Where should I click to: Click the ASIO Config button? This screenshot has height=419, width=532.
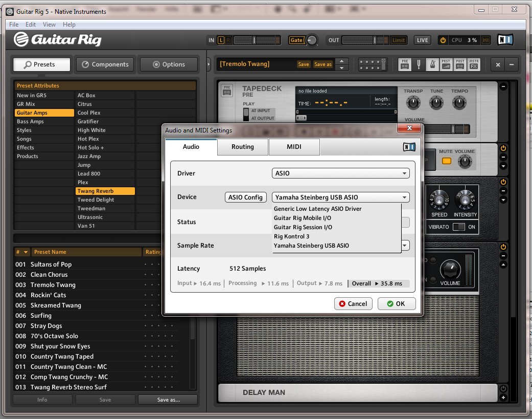(245, 197)
